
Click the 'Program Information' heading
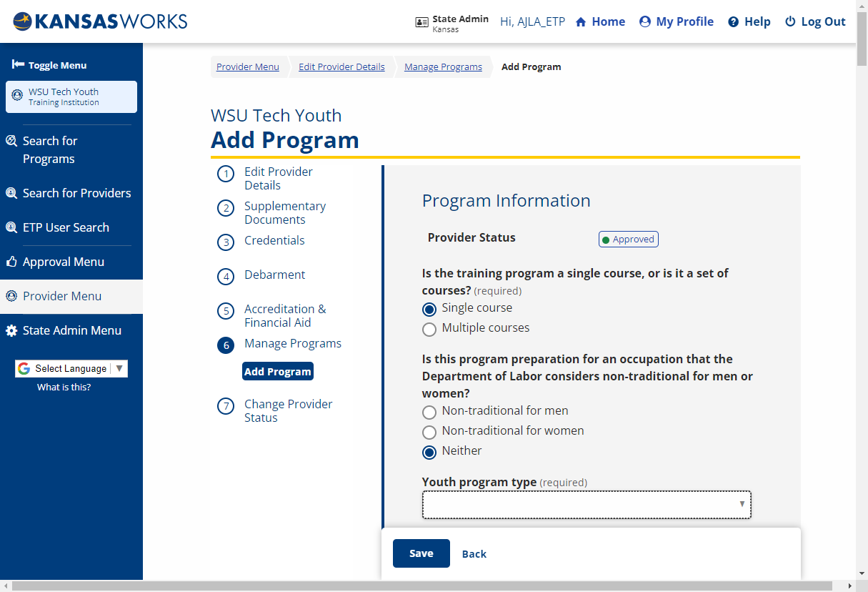tap(507, 201)
